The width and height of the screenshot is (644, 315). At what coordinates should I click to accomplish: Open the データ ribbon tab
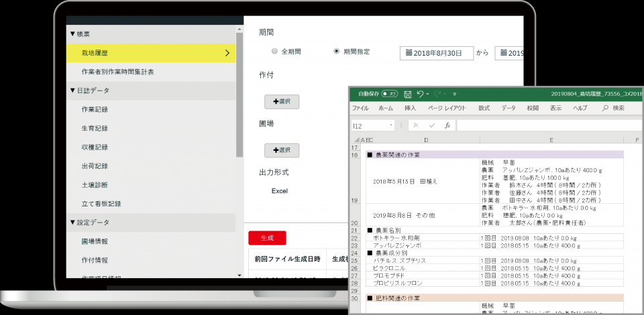coord(508,108)
